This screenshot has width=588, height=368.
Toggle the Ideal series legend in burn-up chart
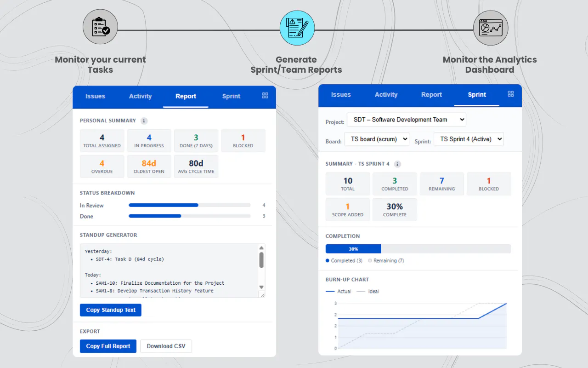click(x=368, y=292)
